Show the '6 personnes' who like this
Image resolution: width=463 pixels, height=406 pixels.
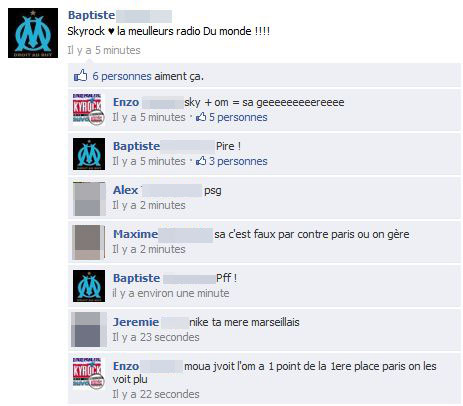122,76
